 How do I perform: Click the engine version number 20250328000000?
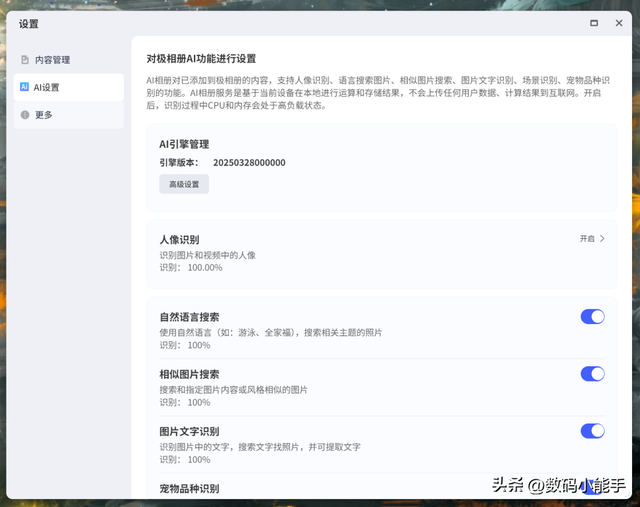click(x=249, y=162)
